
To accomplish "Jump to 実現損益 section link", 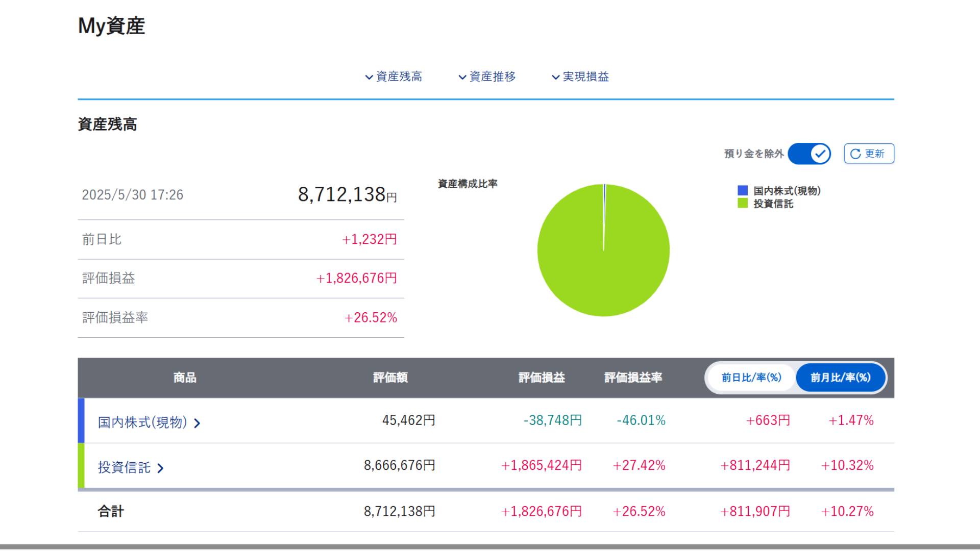I will 580,77.
